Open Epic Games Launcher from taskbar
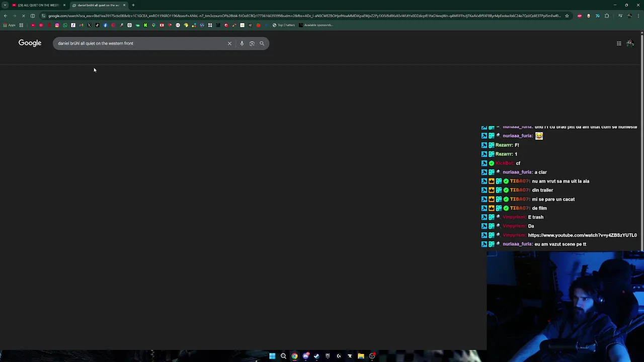The width and height of the screenshot is (644, 362). (328, 356)
